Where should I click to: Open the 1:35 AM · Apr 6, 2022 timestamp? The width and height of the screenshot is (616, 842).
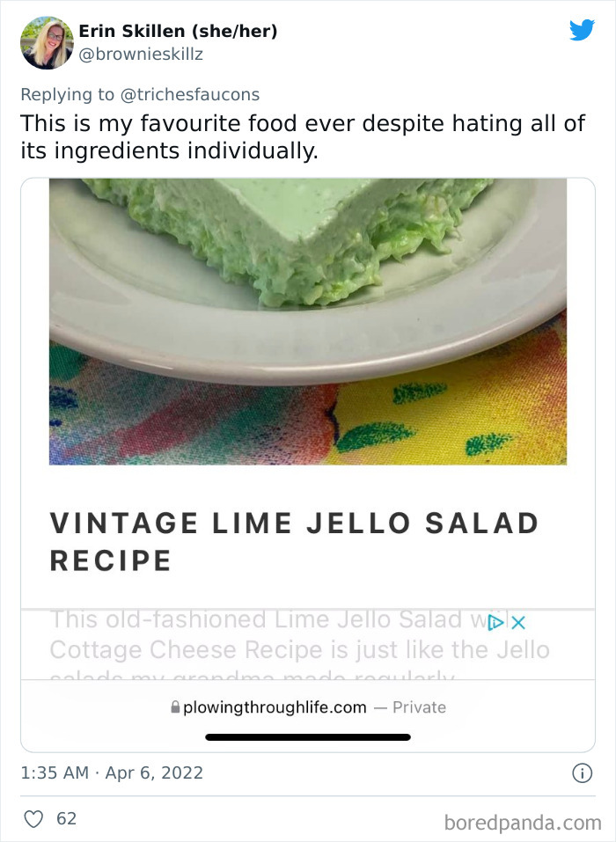[112, 772]
